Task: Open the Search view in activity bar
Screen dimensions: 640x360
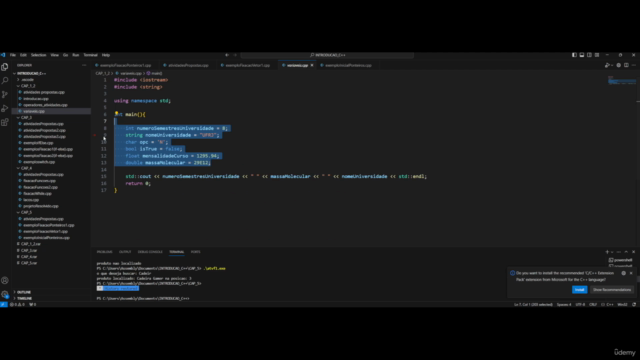Action: (x=5, y=80)
